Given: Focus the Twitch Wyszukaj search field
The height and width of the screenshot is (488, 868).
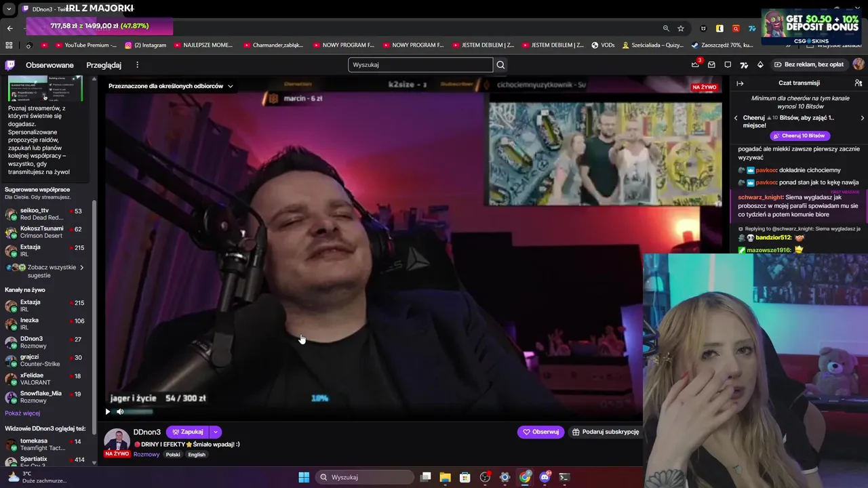Looking at the screenshot, I should (420, 65).
